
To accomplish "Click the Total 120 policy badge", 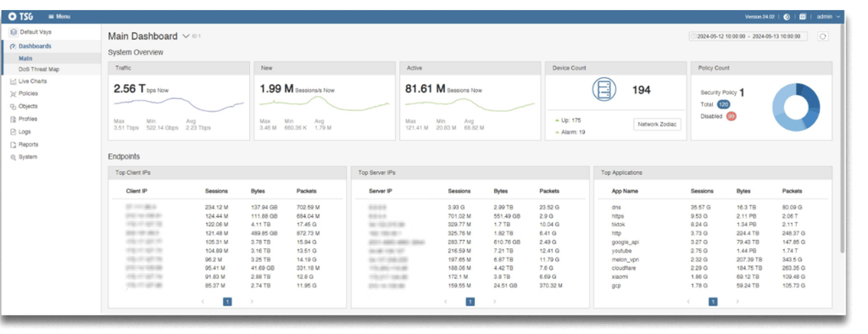I will (723, 104).
